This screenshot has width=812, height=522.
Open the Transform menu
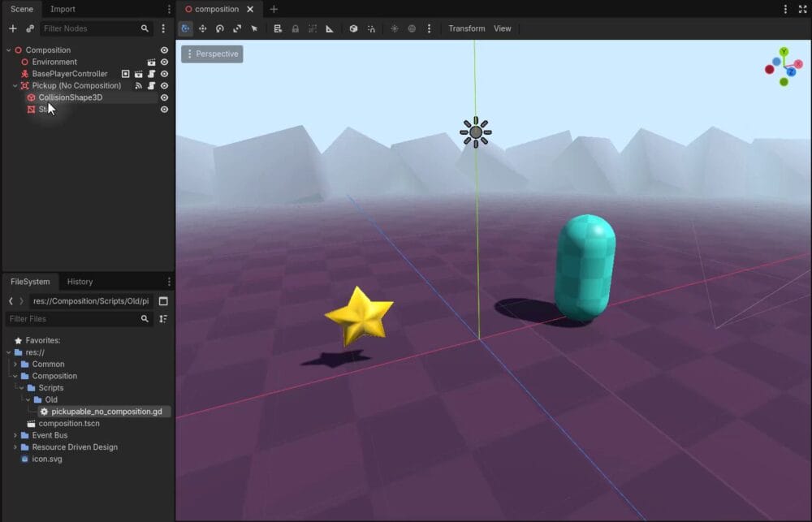[467, 28]
